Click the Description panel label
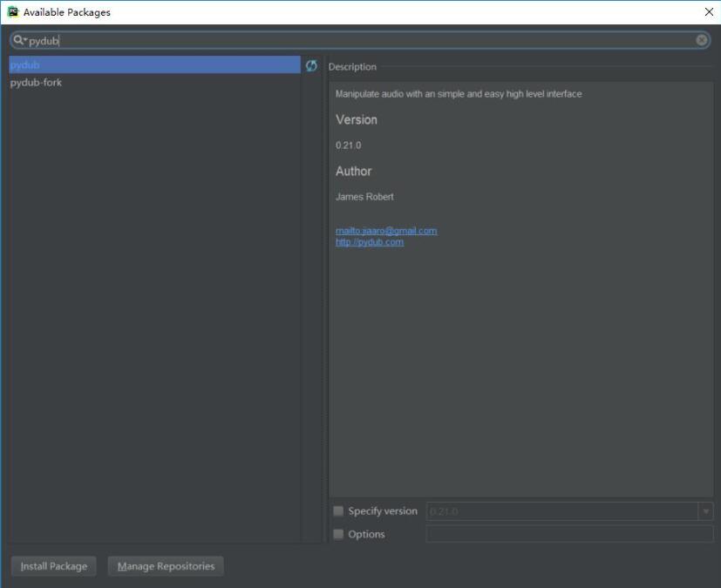The height and width of the screenshot is (588, 721). [x=352, y=66]
